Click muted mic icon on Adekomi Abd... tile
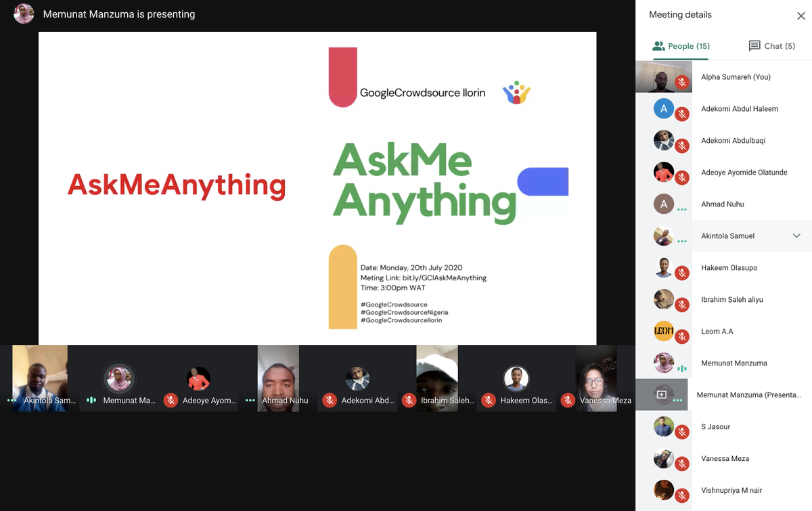The image size is (812, 511). [x=330, y=401]
